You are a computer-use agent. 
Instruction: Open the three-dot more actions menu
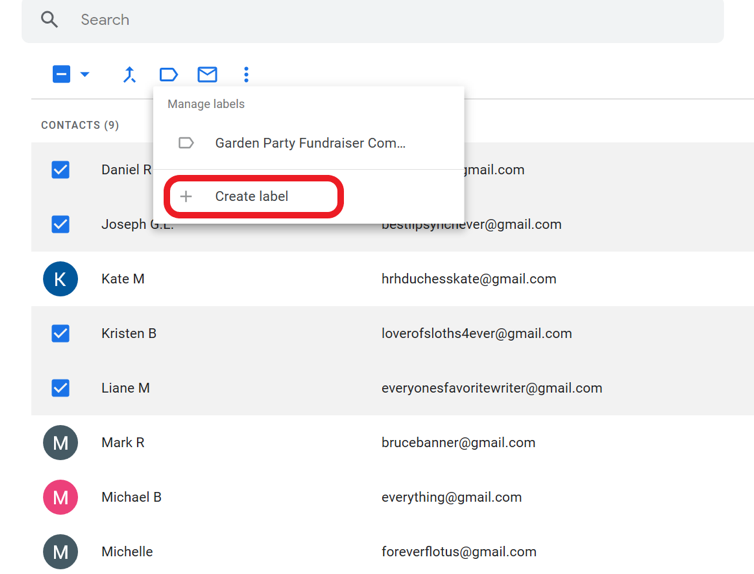(x=246, y=74)
